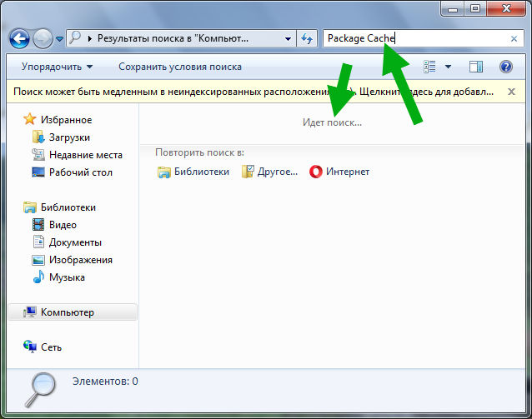
Task: Click the Недавние места icon
Action: pyautogui.click(x=38, y=155)
